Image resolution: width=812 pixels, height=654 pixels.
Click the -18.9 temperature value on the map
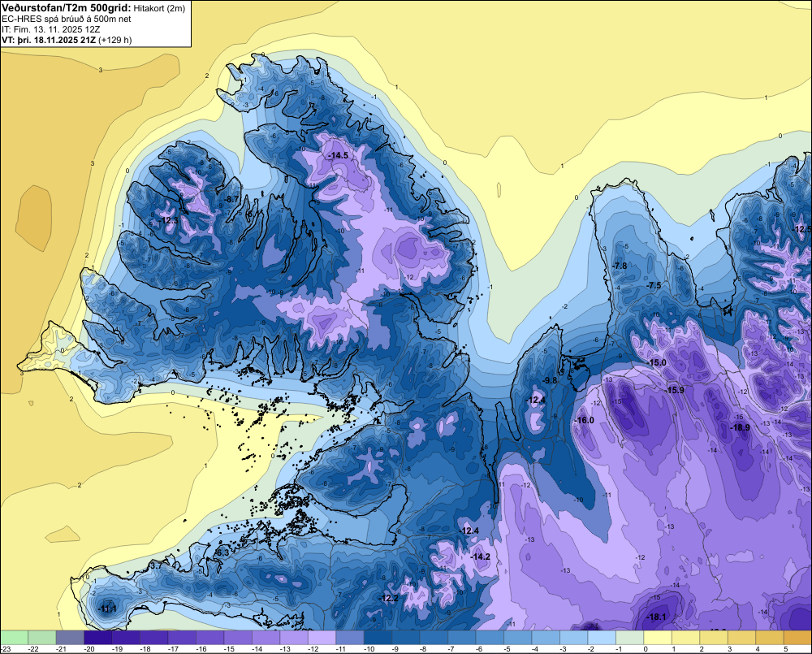tap(740, 427)
